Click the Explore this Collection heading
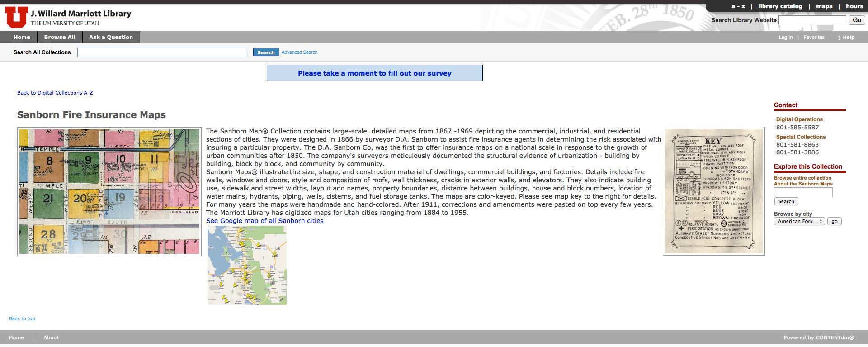 808,166
